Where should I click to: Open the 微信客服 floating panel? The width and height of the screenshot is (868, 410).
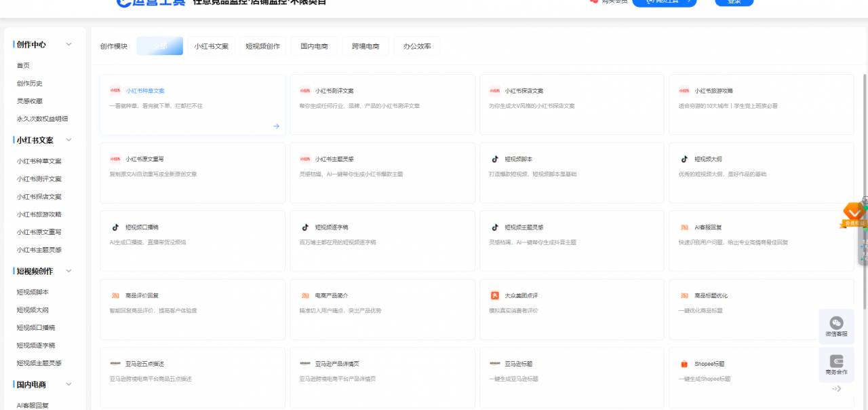point(836,324)
